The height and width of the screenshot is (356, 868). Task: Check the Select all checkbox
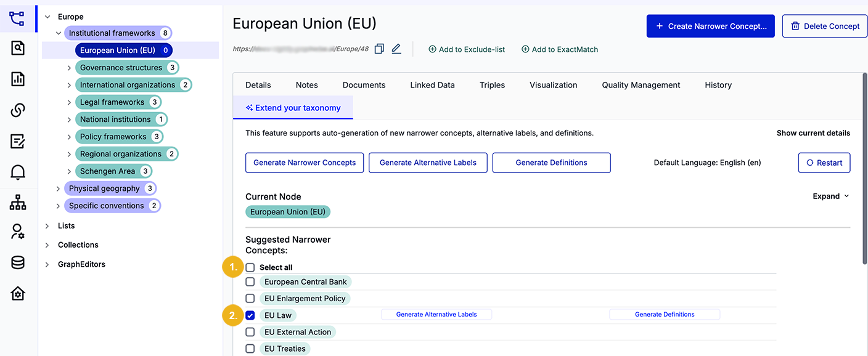point(250,267)
